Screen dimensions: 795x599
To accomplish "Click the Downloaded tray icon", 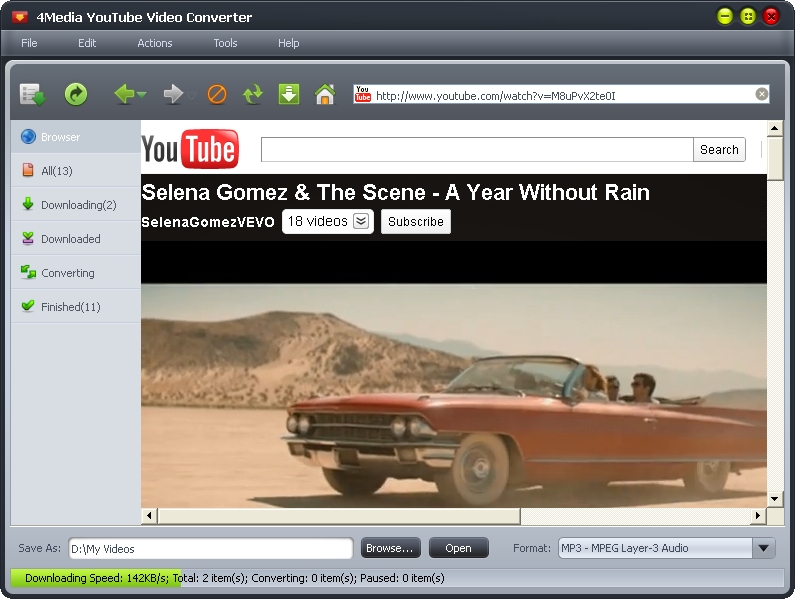I will click(x=28, y=238).
